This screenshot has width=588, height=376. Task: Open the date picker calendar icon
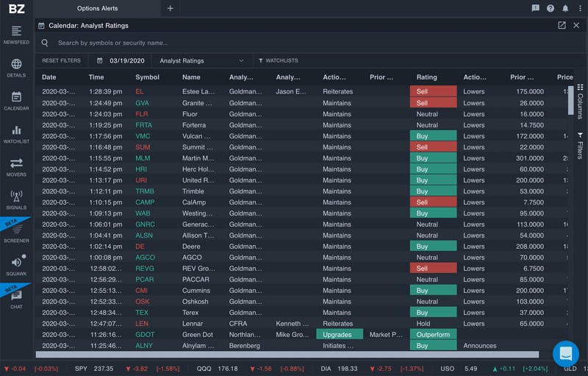(100, 60)
